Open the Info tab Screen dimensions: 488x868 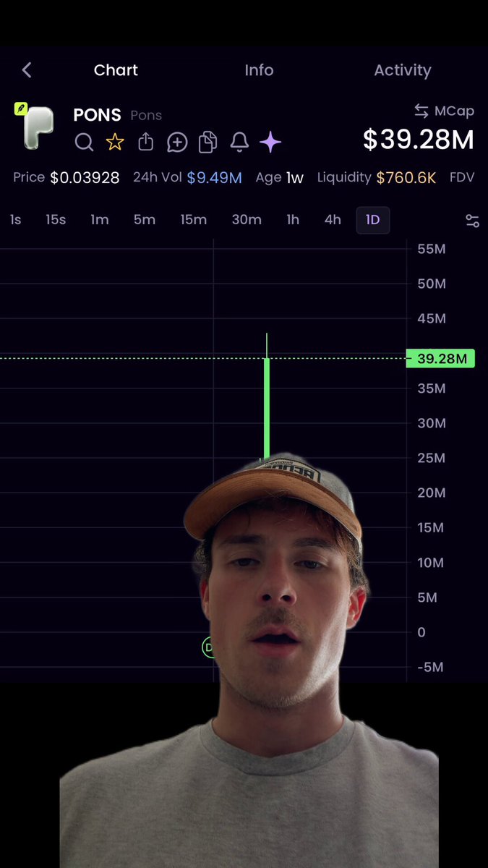tap(259, 70)
